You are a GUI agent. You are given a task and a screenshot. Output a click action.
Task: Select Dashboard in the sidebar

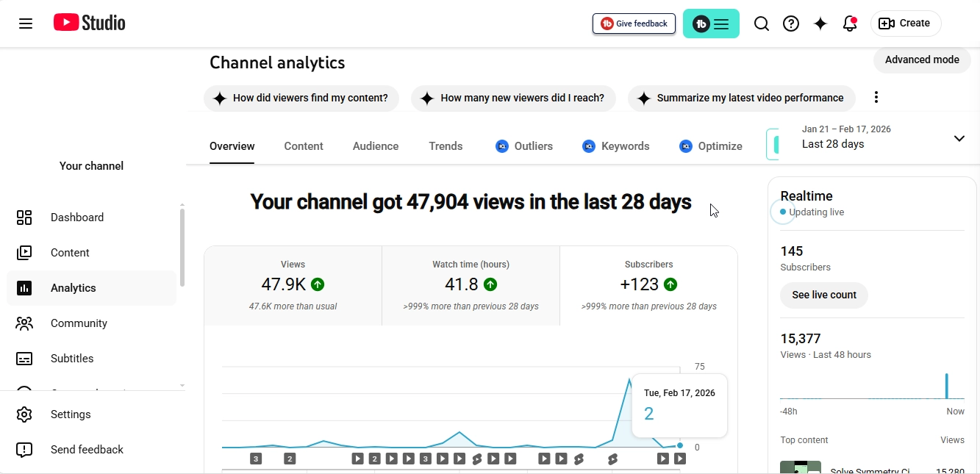pos(77,217)
